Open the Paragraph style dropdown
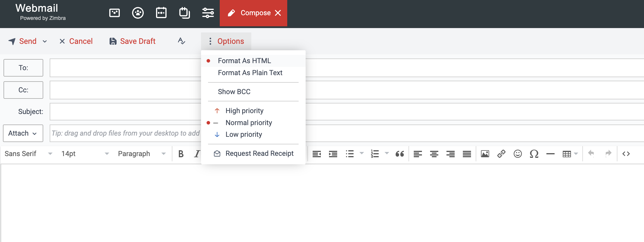 (x=142, y=154)
